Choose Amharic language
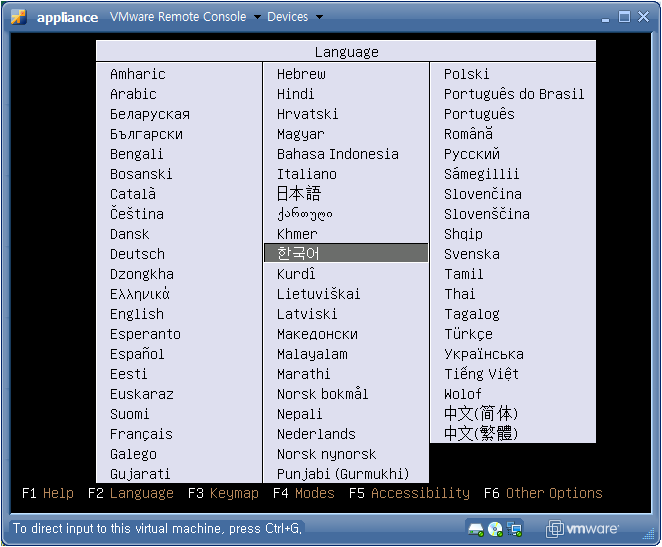The width and height of the screenshot is (662, 547). tap(138, 74)
